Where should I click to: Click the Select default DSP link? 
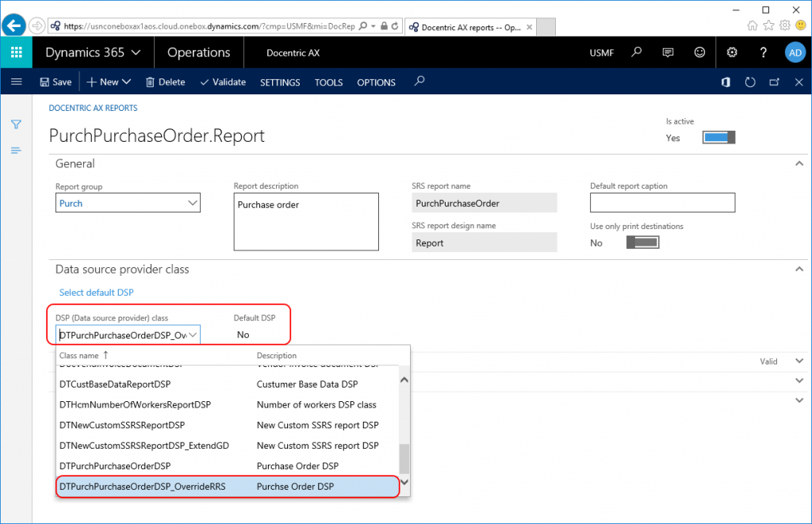click(x=96, y=292)
